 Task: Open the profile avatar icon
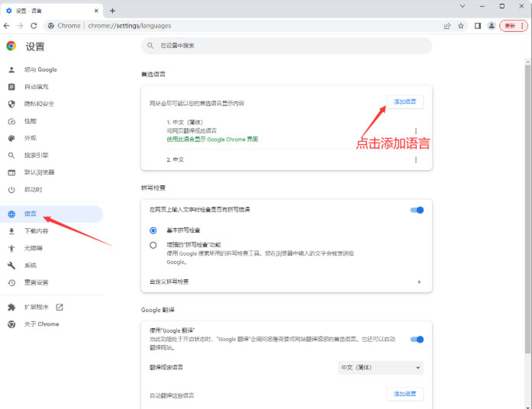tap(492, 26)
